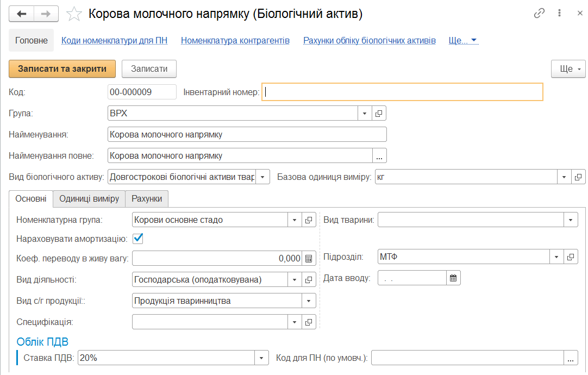
Task: Click the Найменування text field
Action: [247, 135]
